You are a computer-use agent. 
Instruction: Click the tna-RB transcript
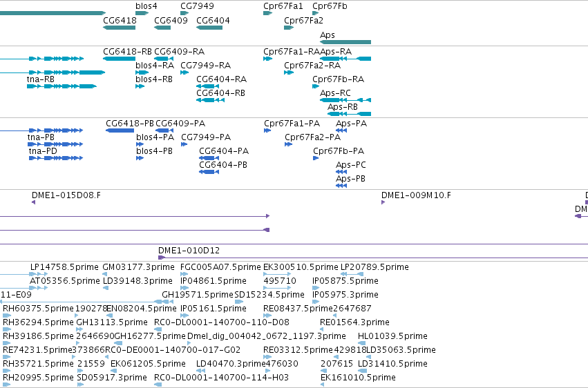tap(61, 86)
